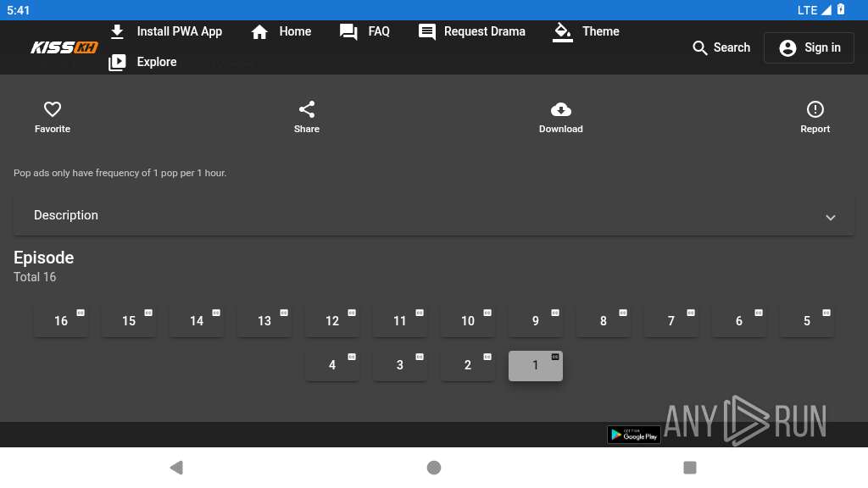Click the subtitle badge on episode 2

click(487, 357)
